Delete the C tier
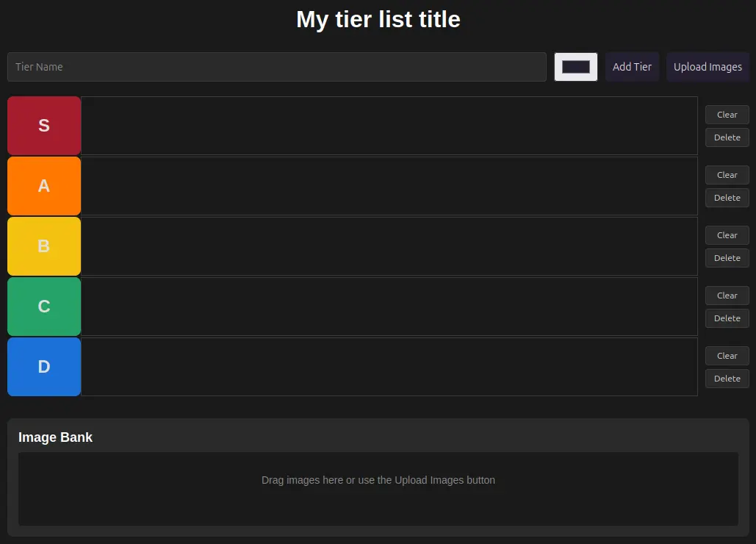 coord(727,318)
